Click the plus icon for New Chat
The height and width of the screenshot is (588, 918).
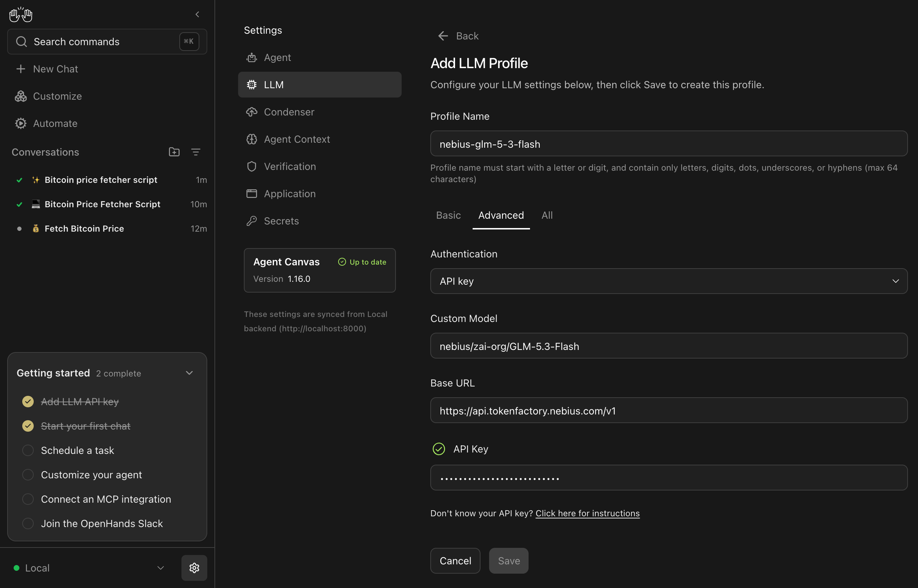pyautogui.click(x=21, y=69)
